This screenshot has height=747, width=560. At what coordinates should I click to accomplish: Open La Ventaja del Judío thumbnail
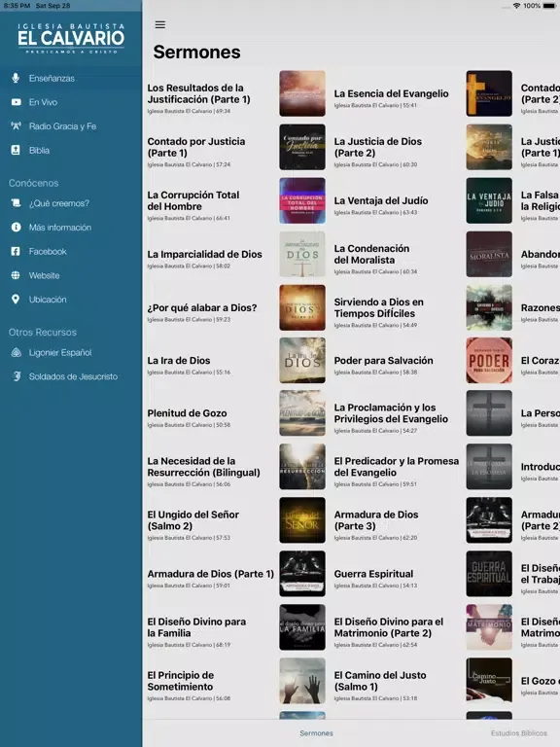[489, 200]
